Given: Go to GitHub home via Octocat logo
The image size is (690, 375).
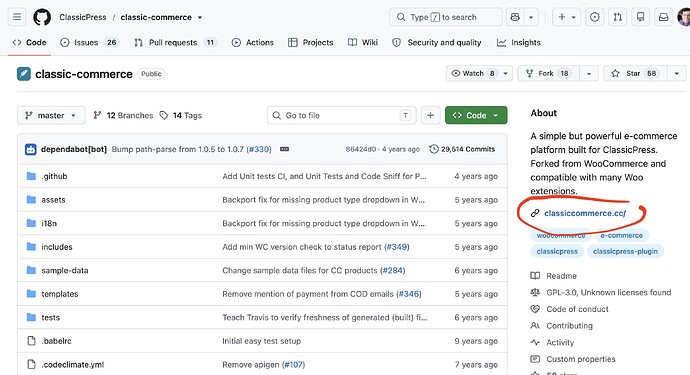Looking at the screenshot, I should 42,17.
